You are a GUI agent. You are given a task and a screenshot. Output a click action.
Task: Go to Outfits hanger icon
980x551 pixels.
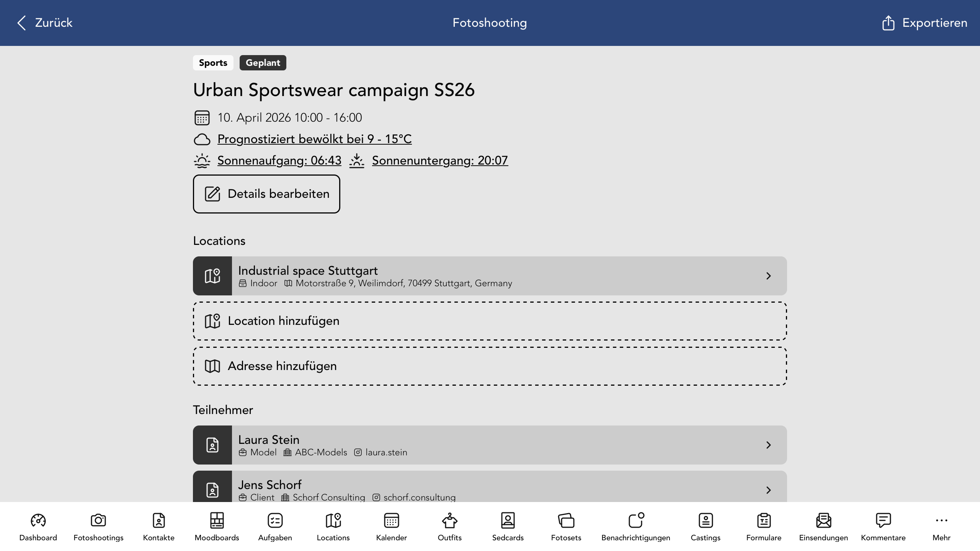click(x=449, y=520)
